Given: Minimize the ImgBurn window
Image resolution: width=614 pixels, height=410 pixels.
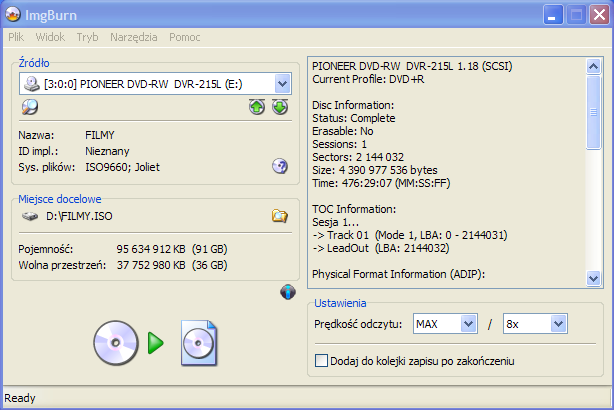Looking at the screenshot, I should (553, 15).
